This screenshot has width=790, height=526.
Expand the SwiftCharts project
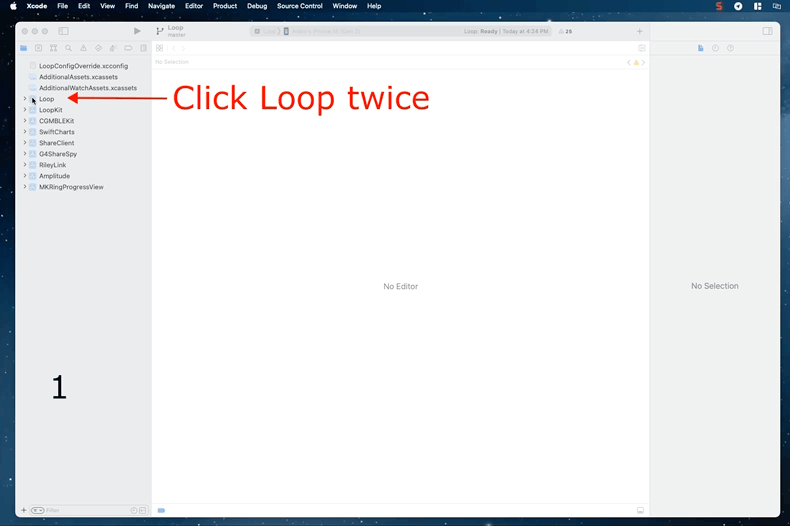click(25, 132)
